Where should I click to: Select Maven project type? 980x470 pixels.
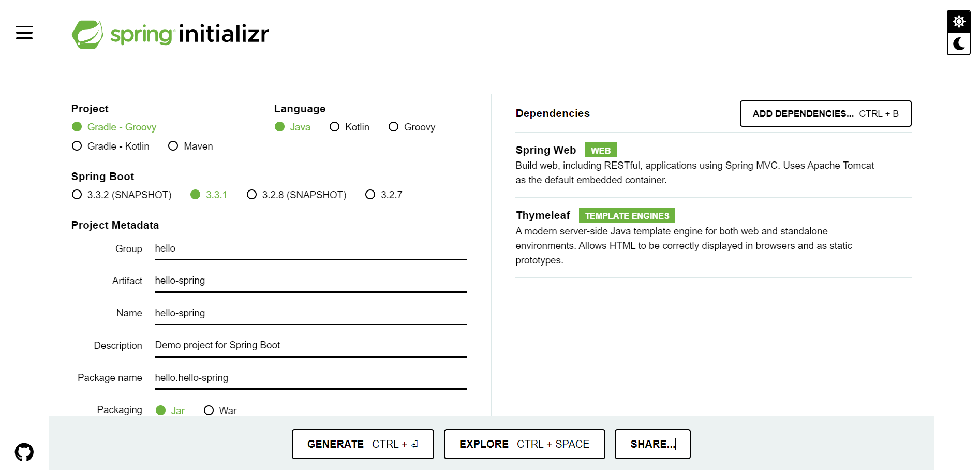tap(190, 146)
